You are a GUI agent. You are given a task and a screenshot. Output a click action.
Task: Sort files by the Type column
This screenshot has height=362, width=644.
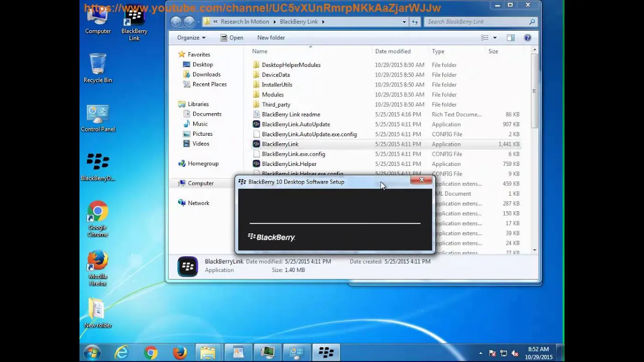coord(457,51)
